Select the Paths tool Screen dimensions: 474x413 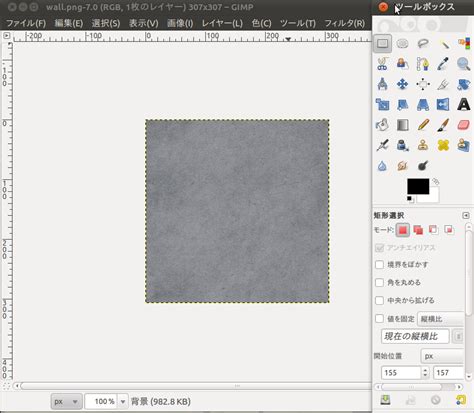click(x=423, y=64)
